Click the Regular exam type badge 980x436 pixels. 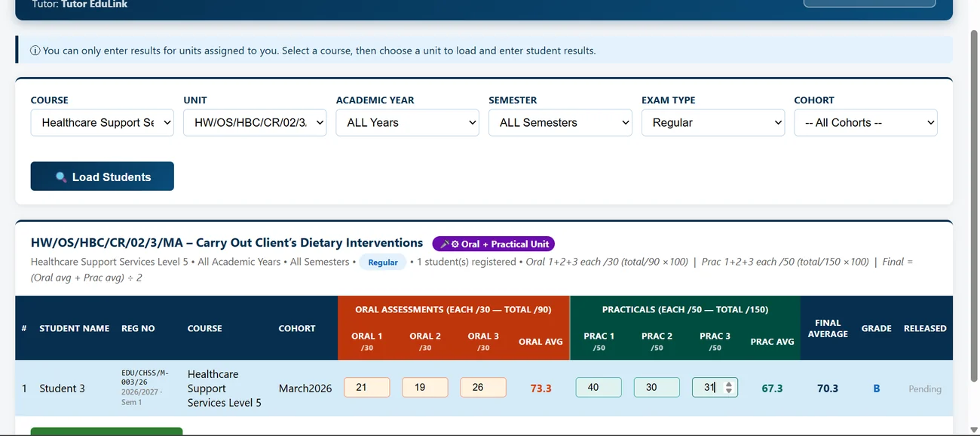pyautogui.click(x=383, y=263)
